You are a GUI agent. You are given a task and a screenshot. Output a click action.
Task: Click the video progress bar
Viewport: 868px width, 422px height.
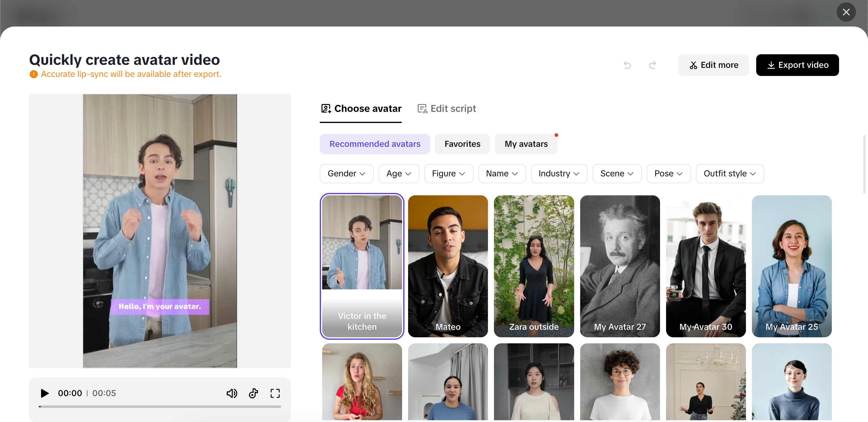pos(160,407)
